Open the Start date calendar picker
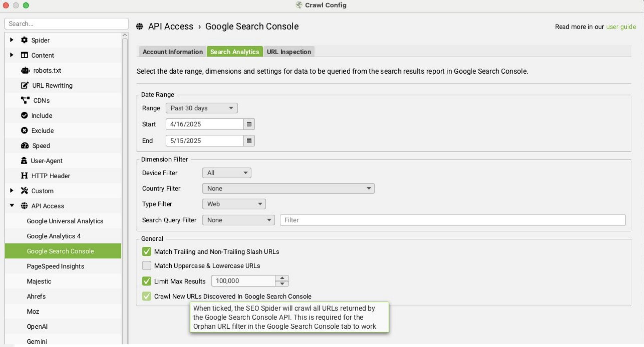 pos(249,124)
